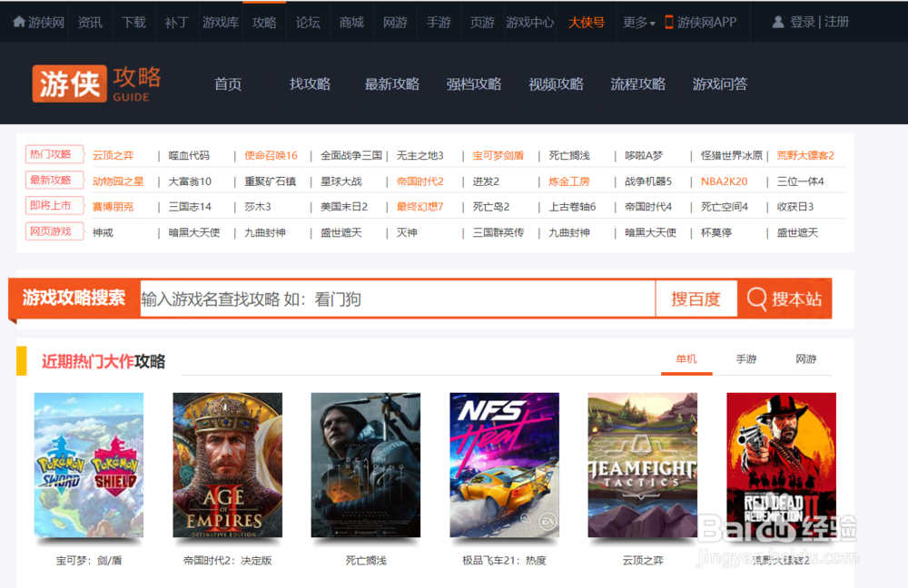This screenshot has height=588, width=908.
Task: Switch to the 手游 tab in hot guides
Action: (745, 359)
